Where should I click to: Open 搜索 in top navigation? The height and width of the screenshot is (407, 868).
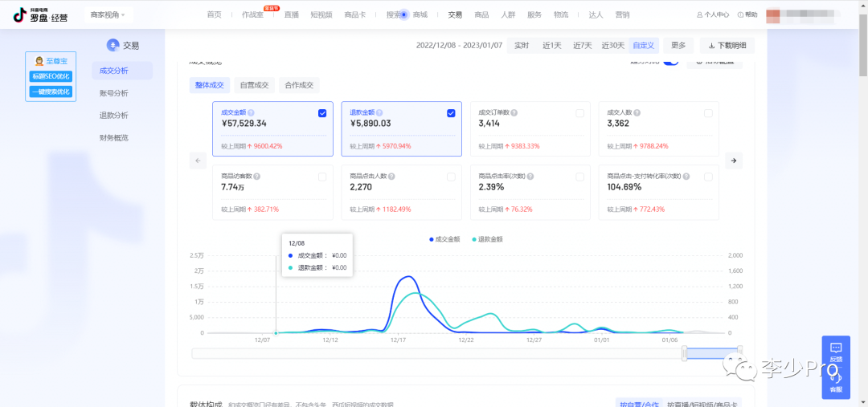point(394,15)
